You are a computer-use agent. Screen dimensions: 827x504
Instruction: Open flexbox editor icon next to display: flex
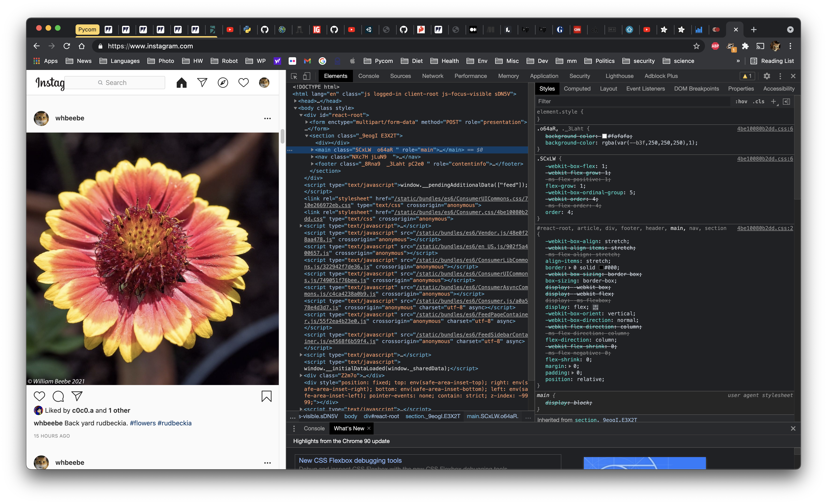point(596,307)
